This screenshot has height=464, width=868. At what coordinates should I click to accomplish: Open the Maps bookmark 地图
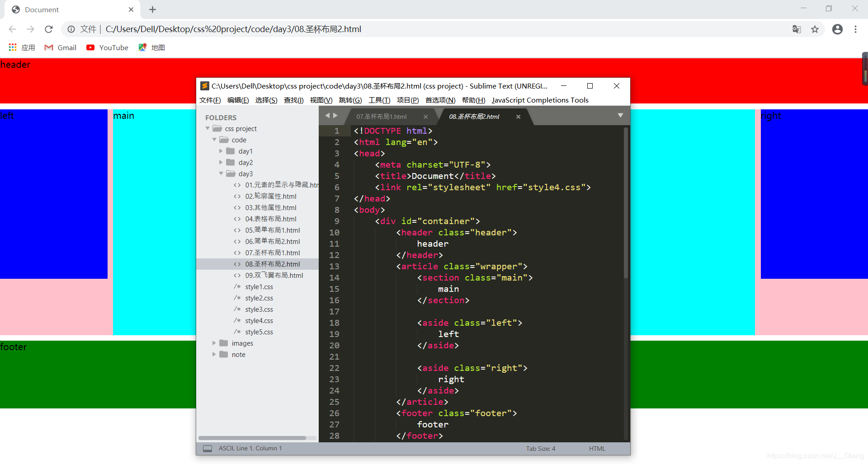click(151, 47)
